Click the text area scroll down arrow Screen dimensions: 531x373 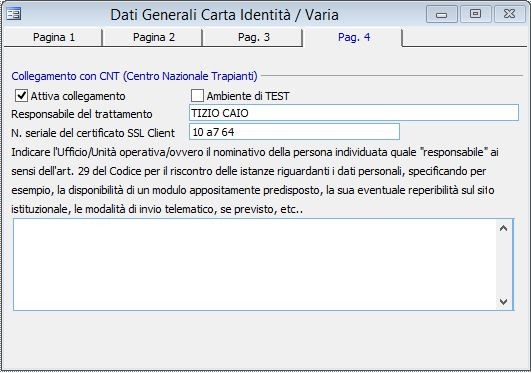click(504, 301)
